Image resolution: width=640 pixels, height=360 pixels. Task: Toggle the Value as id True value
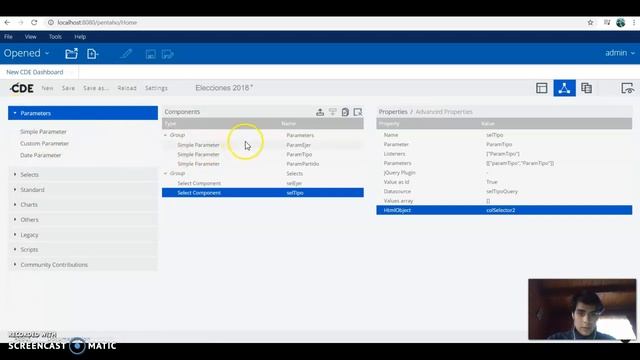[x=492, y=182]
